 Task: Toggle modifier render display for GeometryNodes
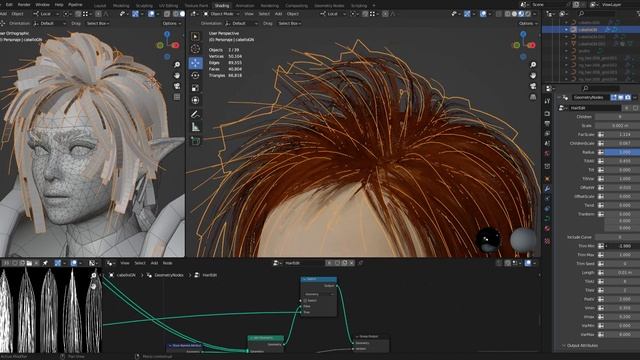point(627,98)
